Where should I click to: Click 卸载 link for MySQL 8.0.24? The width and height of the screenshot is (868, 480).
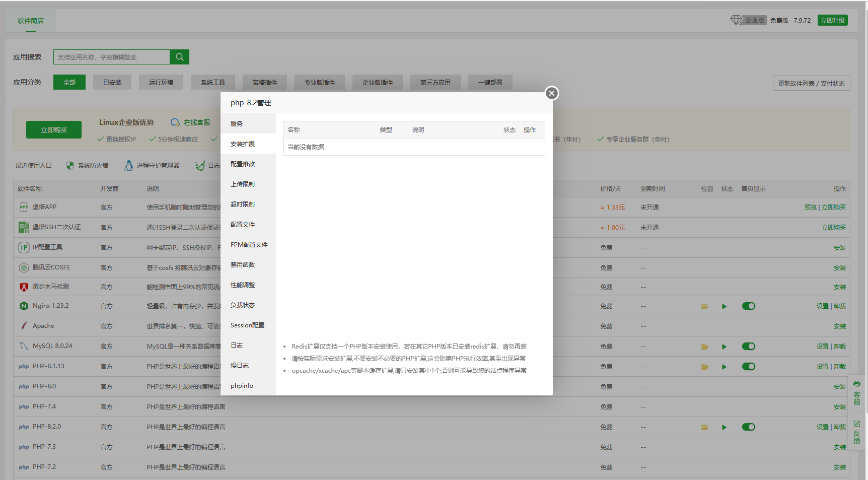(x=840, y=347)
